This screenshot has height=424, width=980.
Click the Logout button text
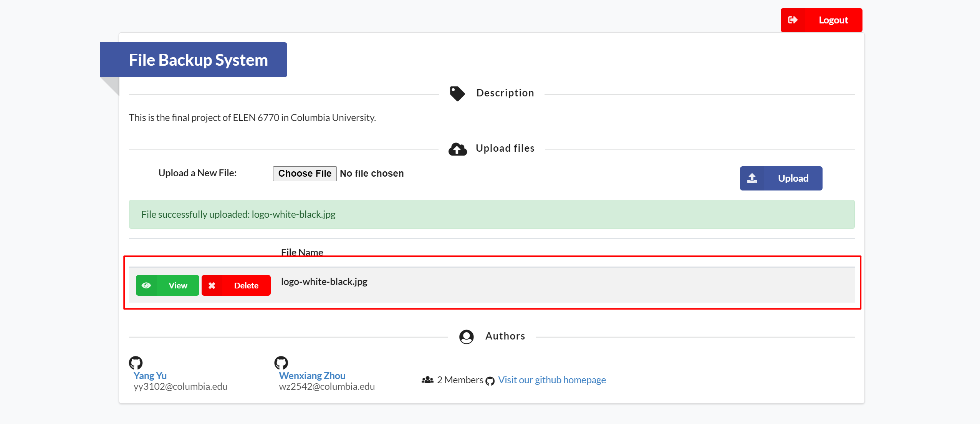(x=833, y=20)
